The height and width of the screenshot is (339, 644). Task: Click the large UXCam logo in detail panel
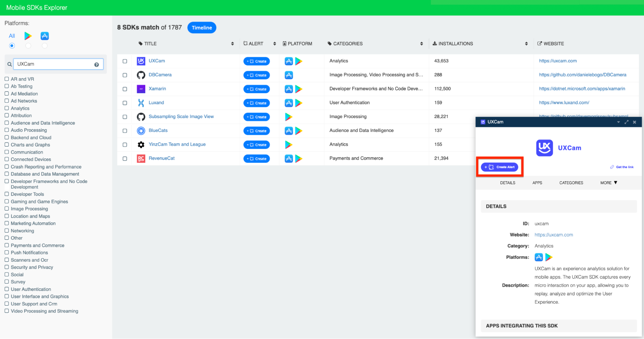pos(544,148)
